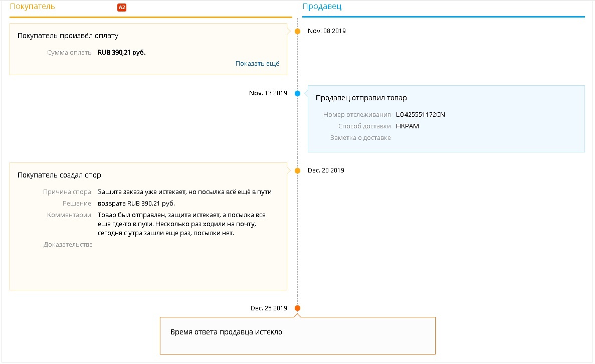The image size is (595, 364).
Task: Open the 'Показать ещё' link
Action: [x=257, y=63]
